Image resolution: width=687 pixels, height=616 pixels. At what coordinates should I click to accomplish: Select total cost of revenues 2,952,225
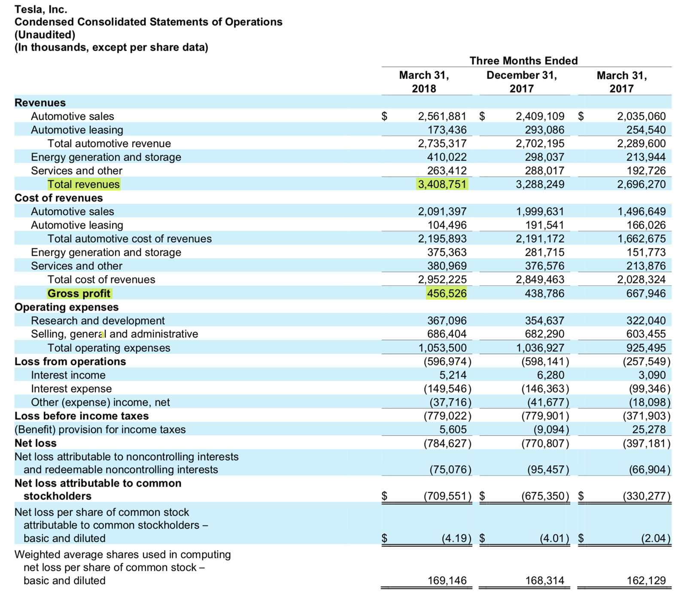[442, 280]
